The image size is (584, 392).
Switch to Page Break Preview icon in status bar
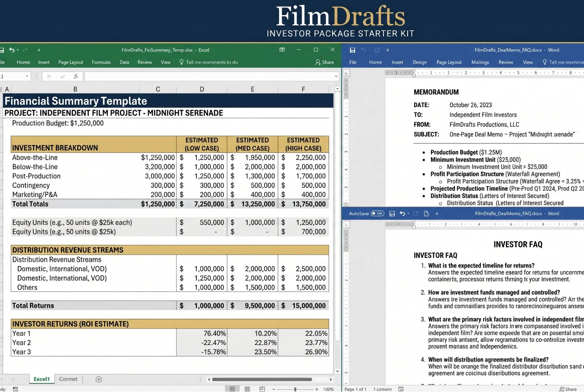(262, 389)
